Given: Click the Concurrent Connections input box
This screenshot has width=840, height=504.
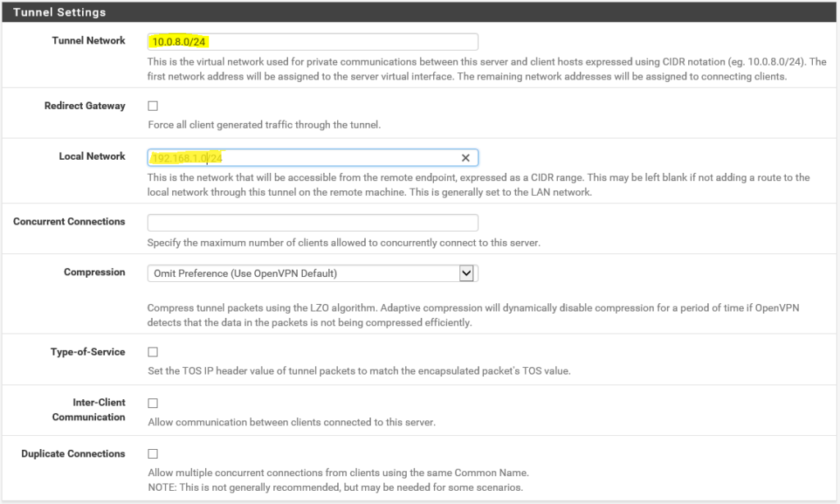Looking at the screenshot, I should pos(312,223).
